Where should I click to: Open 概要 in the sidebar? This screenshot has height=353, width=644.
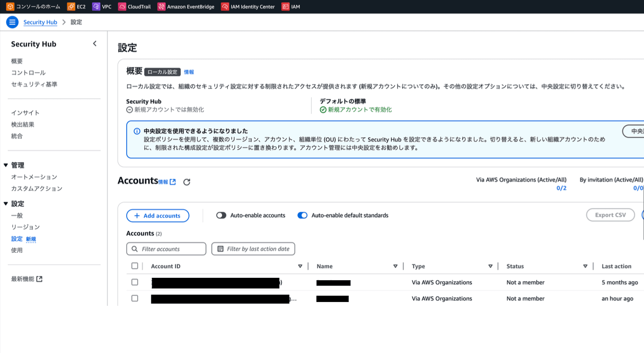tap(17, 61)
